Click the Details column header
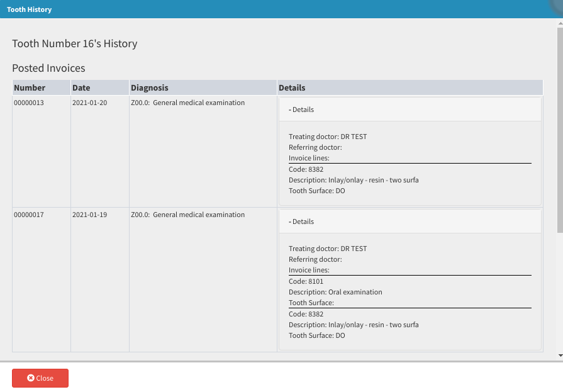 coord(292,88)
